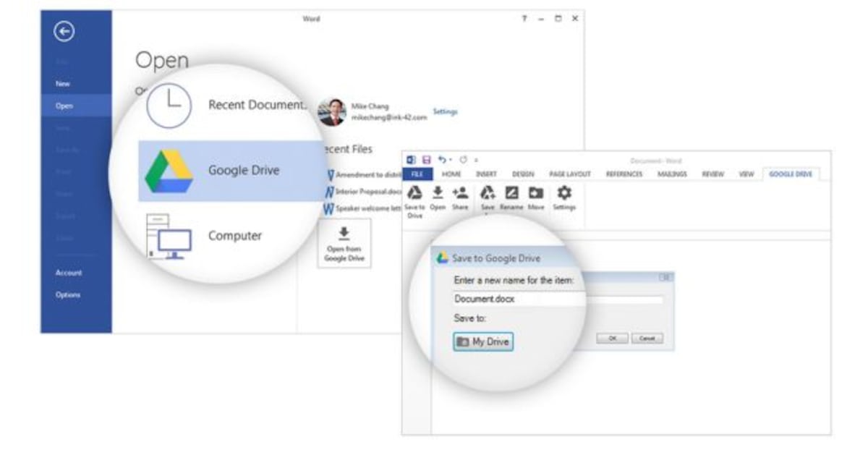Open the Customize Quick Access Toolbar dropdown
The width and height of the screenshot is (868, 455).
(x=476, y=161)
